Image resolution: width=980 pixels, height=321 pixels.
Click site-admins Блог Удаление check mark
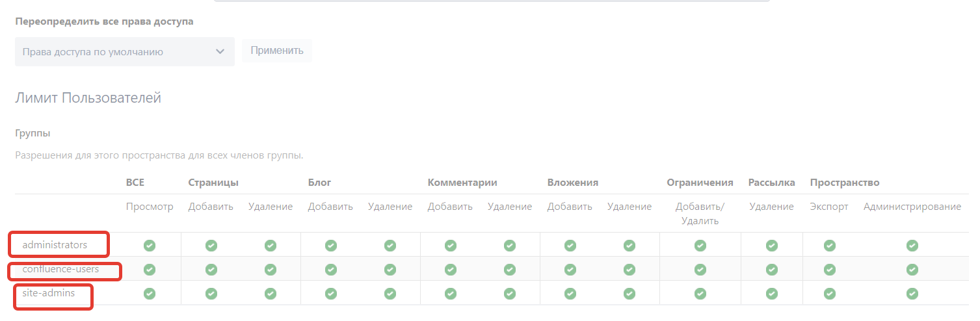pyautogui.click(x=390, y=294)
